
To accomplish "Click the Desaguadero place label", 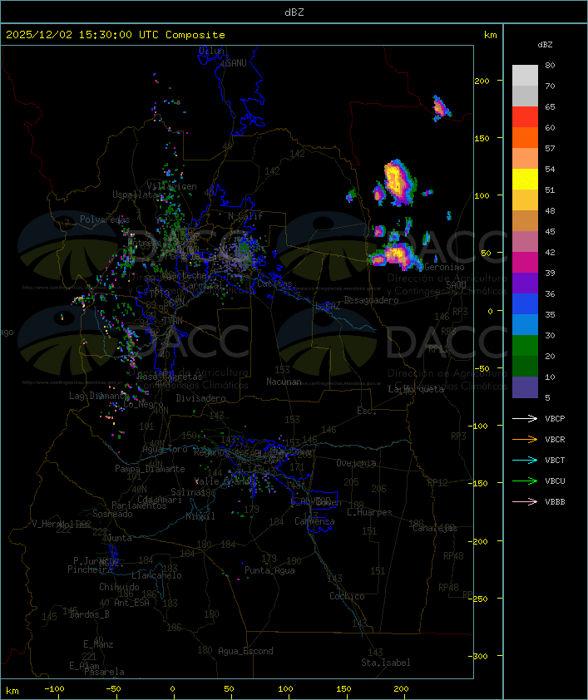I will (371, 300).
